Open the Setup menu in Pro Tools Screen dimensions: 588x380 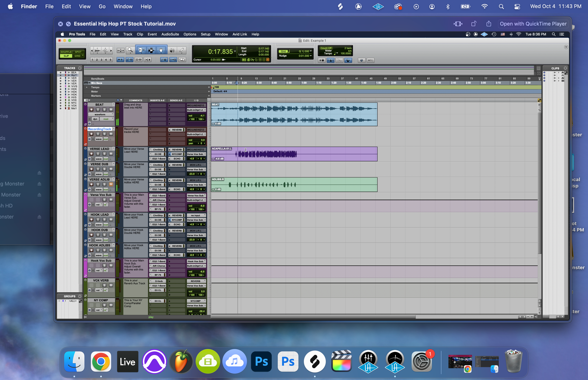coord(205,34)
